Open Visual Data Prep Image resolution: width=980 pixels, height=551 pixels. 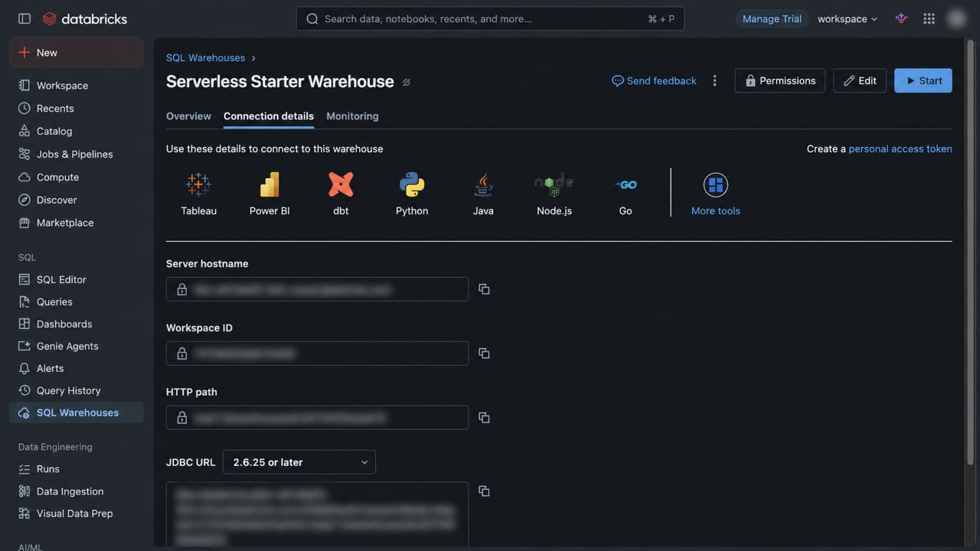pos(77,514)
